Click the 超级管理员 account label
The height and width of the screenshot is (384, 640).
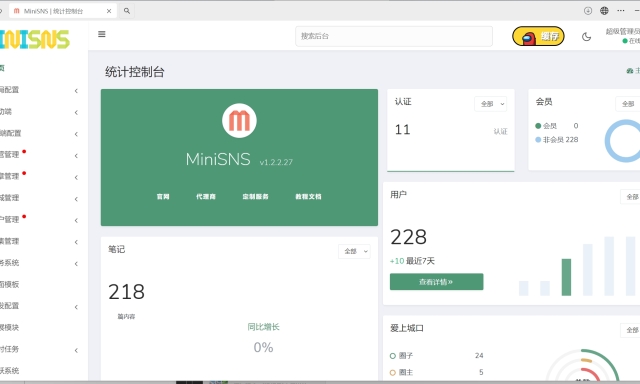click(623, 31)
